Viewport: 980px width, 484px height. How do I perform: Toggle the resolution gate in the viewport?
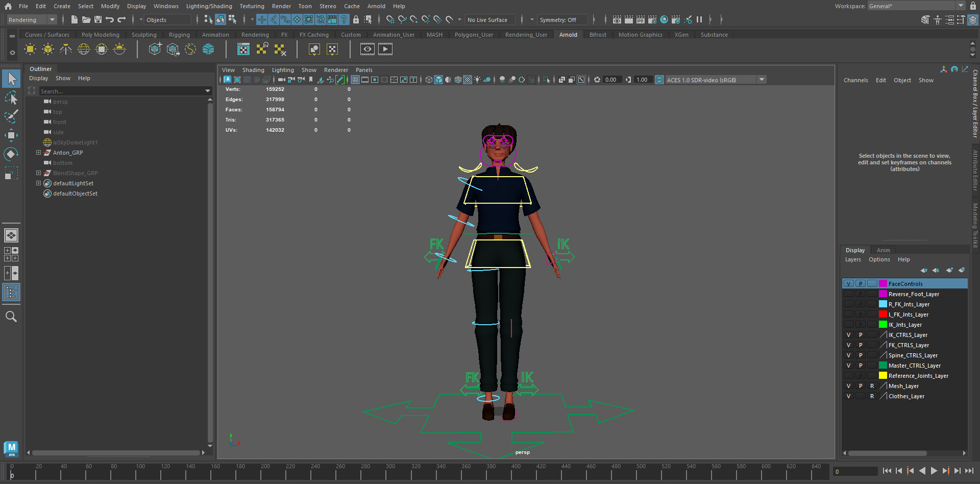click(375, 80)
